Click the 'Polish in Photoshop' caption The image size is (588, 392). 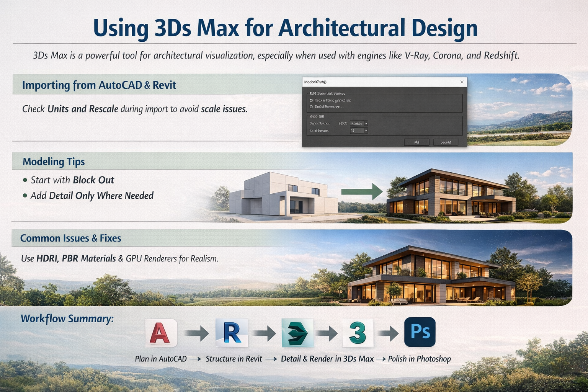point(420,359)
